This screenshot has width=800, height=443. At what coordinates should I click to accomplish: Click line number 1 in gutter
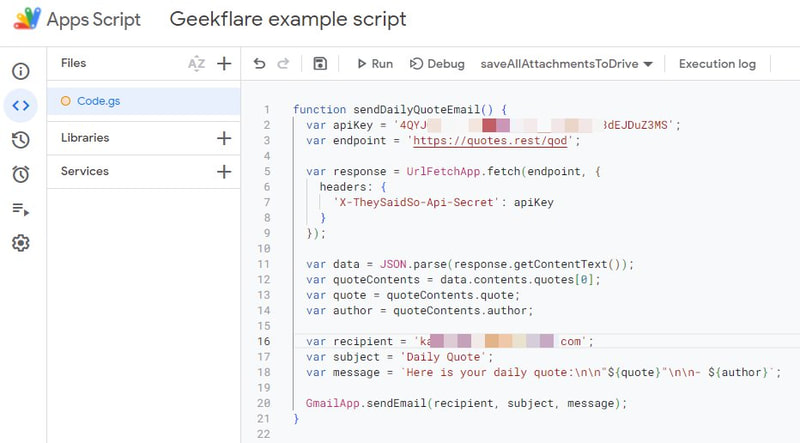[267, 110]
